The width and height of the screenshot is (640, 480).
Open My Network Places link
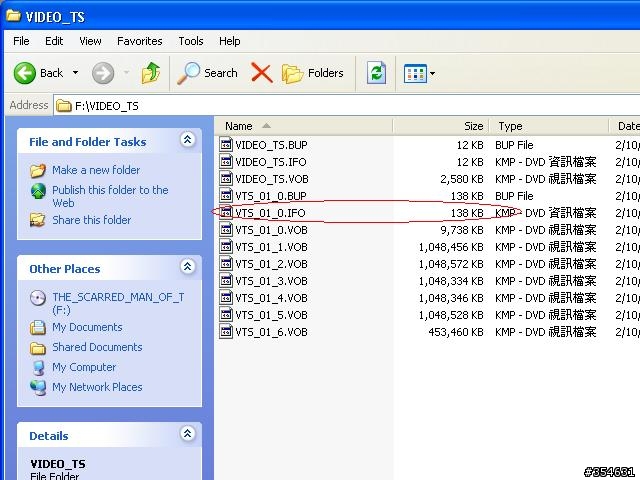97,387
